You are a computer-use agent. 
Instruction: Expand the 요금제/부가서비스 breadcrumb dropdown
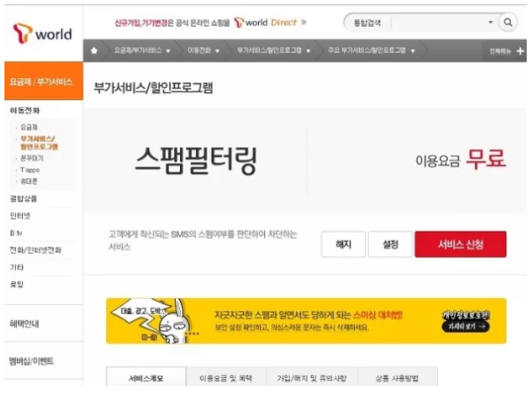168,51
